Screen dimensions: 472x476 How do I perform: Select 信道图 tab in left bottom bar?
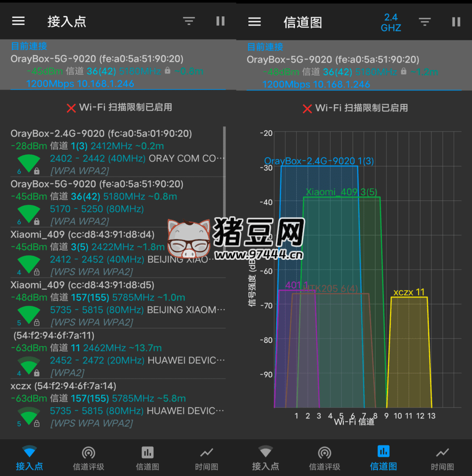pos(147,458)
